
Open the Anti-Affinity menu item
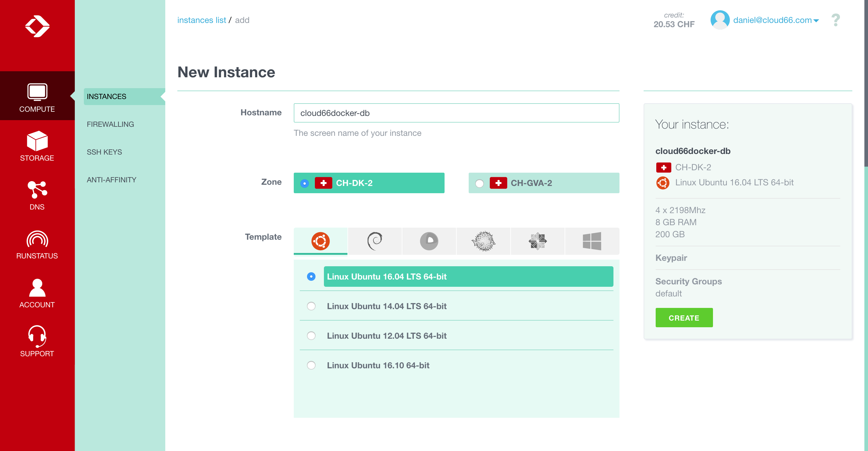coord(112,180)
